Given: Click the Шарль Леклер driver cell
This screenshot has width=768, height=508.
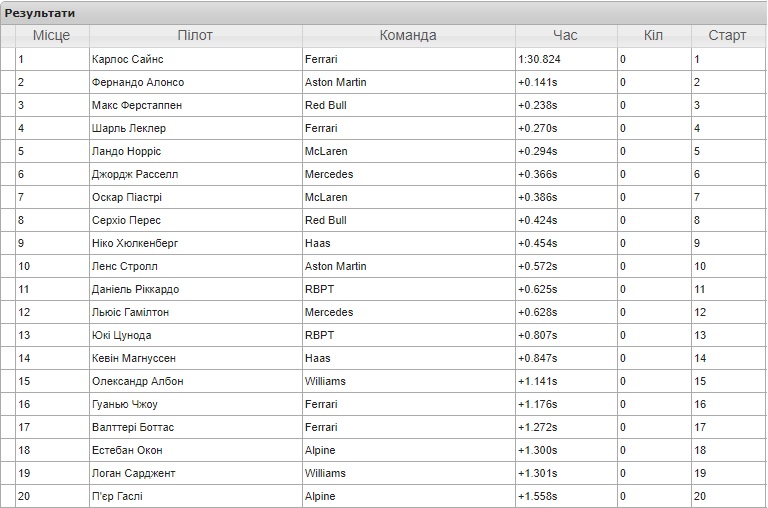Looking at the screenshot, I should click(x=195, y=128).
